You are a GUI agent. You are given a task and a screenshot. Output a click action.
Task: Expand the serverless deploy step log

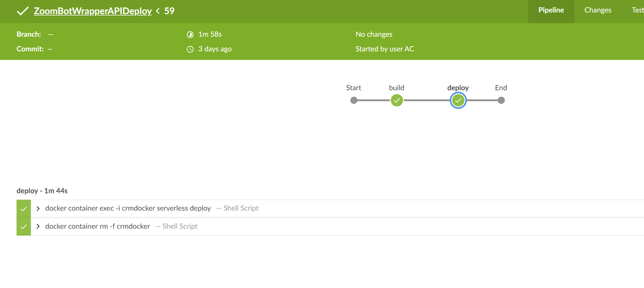38,208
